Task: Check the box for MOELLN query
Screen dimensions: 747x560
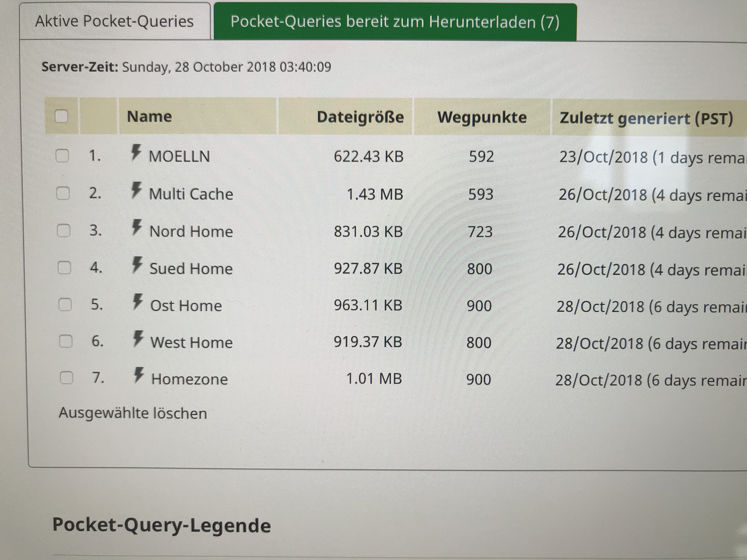Action: click(62, 156)
